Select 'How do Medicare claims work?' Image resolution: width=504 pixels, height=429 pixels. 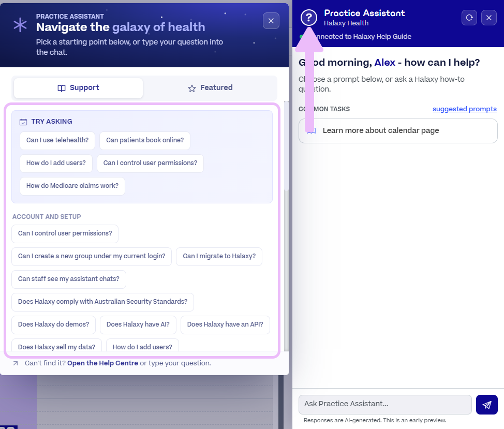click(72, 186)
